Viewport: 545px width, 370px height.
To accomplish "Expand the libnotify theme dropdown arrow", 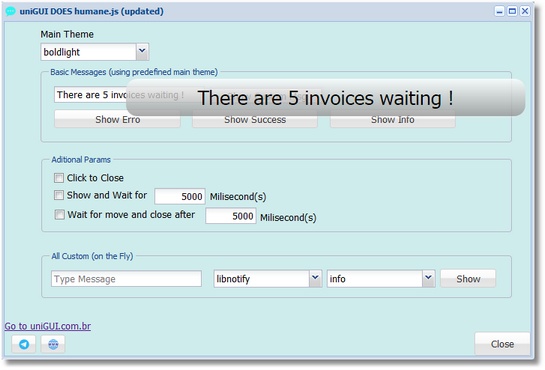I will tap(315, 278).
